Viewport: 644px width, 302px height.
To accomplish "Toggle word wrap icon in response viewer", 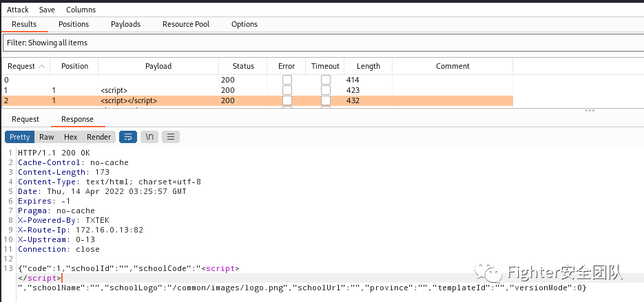I will (128, 137).
